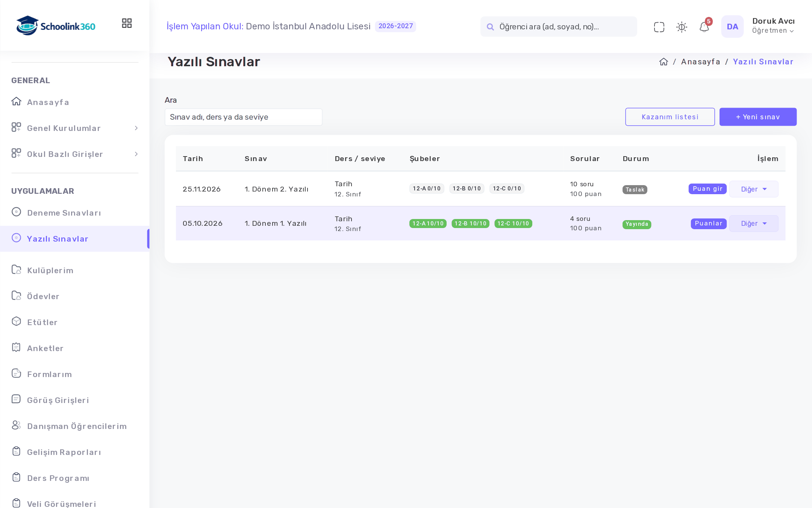Enter fullscreen mode icon

(x=659, y=27)
